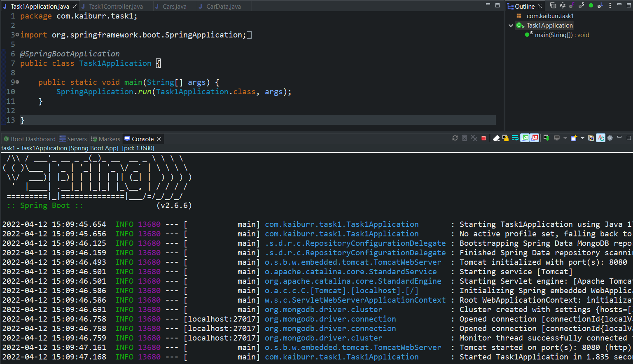Toggle word wrap in the Console

coord(515,139)
